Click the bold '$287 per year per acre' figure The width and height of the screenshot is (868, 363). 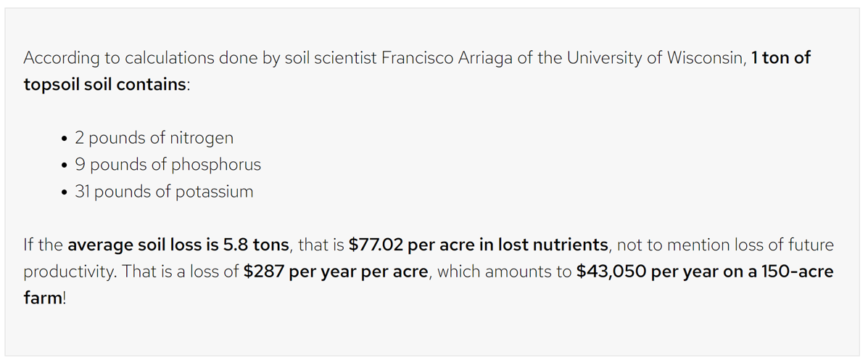coord(336,272)
